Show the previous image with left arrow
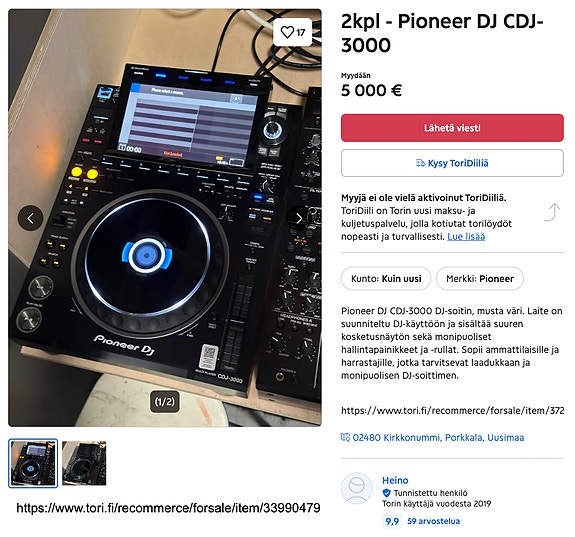Screen dimensions: 575x537 30,218
